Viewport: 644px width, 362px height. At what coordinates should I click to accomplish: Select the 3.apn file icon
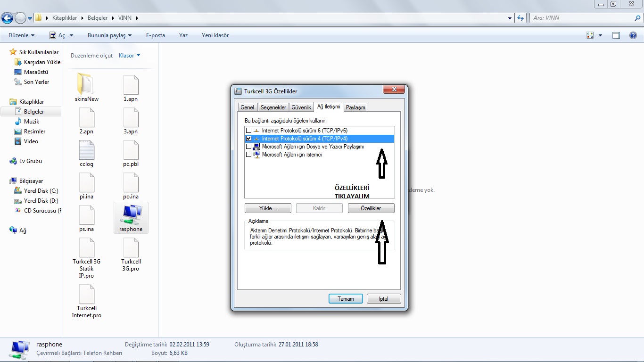(x=131, y=117)
